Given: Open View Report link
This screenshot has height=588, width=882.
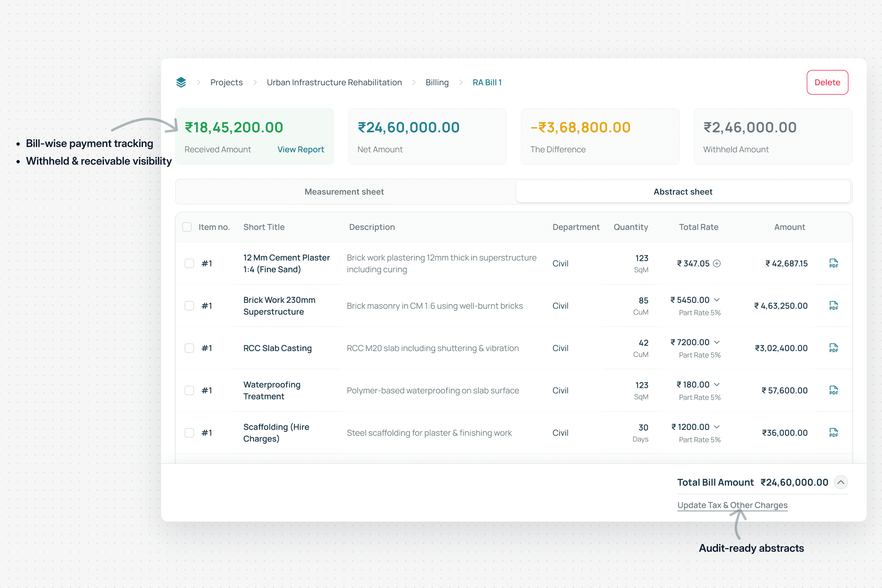Looking at the screenshot, I should (x=301, y=149).
